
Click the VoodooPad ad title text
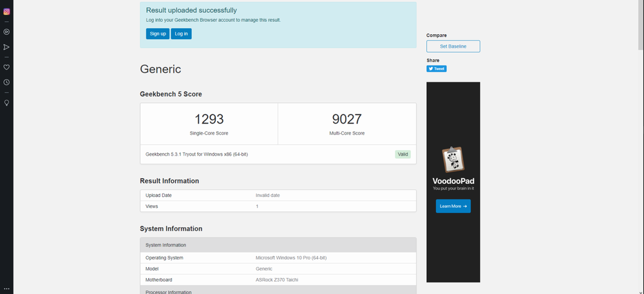point(453,181)
